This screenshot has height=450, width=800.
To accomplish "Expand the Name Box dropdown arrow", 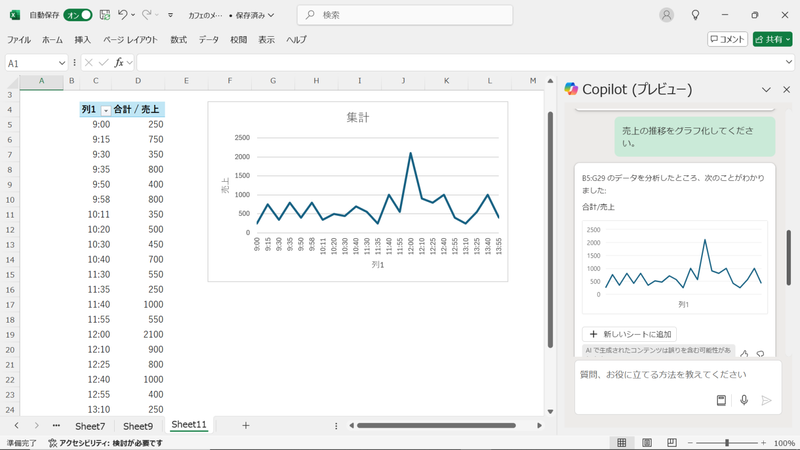I will click(63, 62).
